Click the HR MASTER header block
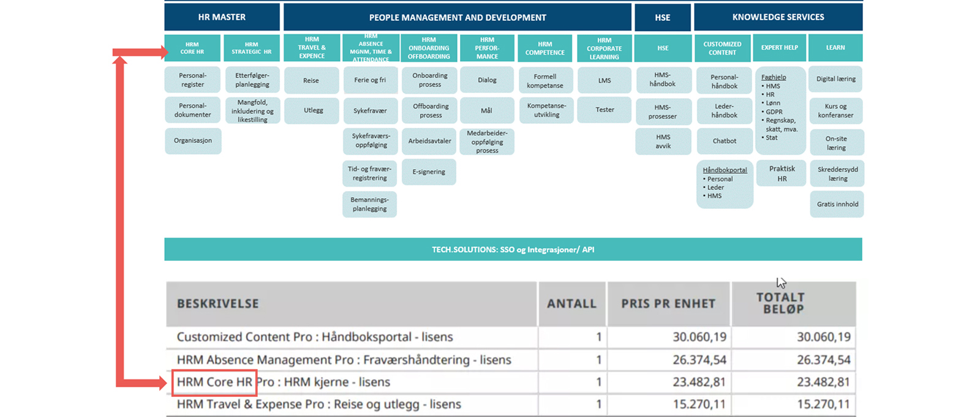This screenshot has width=980, height=417. (x=222, y=17)
